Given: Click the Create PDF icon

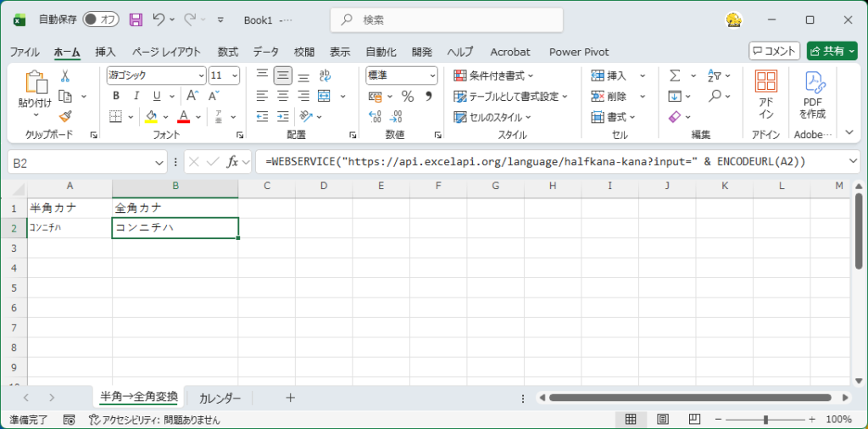Looking at the screenshot, I should 813,94.
